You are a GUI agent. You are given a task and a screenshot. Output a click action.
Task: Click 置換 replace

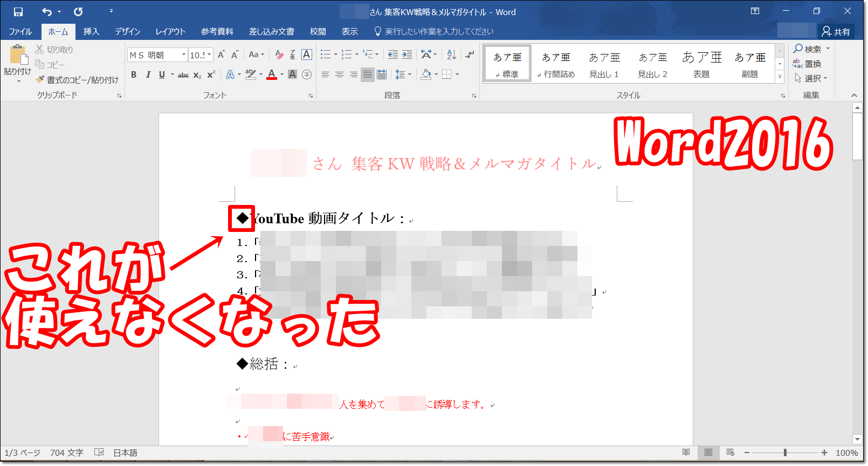(807, 64)
